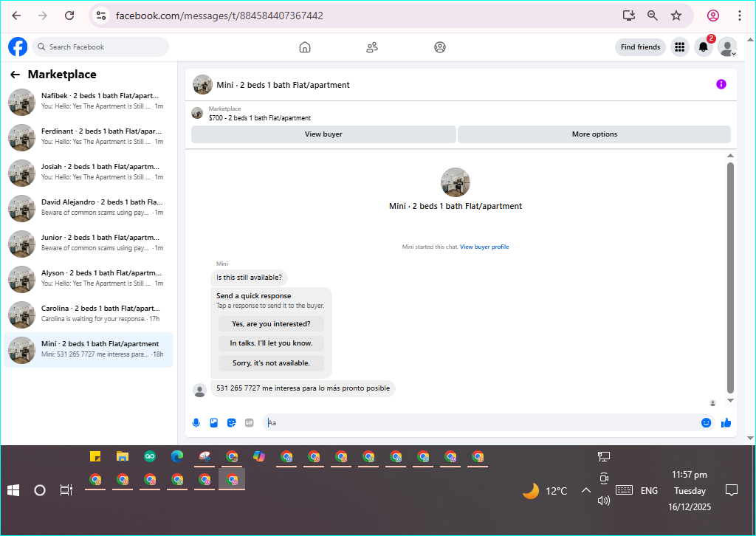
Task: Click the View buyer button
Action: pyautogui.click(x=323, y=134)
